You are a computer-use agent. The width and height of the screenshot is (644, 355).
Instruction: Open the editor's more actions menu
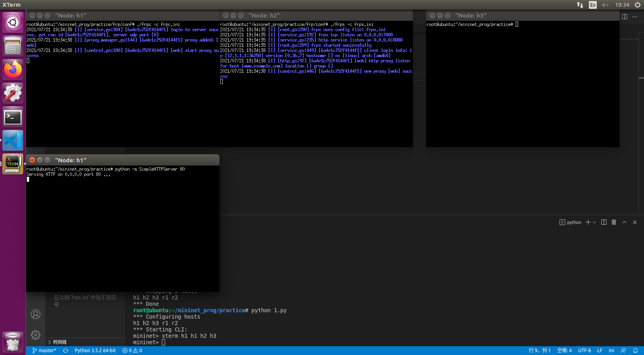tap(635, 16)
